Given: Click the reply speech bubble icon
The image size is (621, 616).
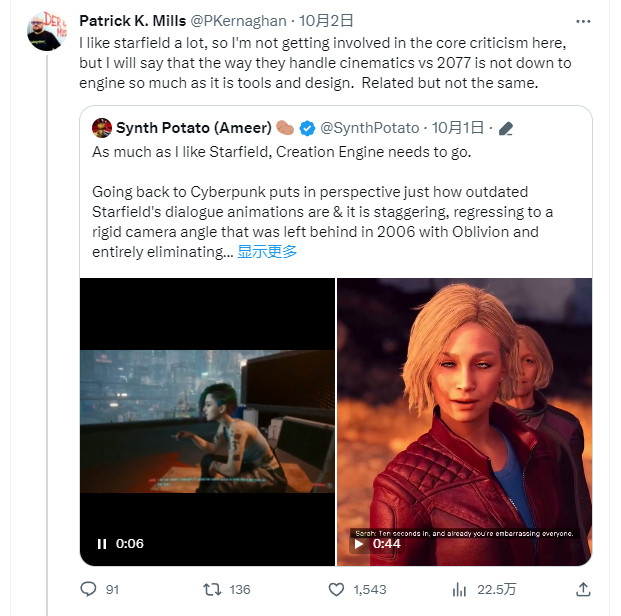Looking at the screenshot, I should [x=88, y=589].
